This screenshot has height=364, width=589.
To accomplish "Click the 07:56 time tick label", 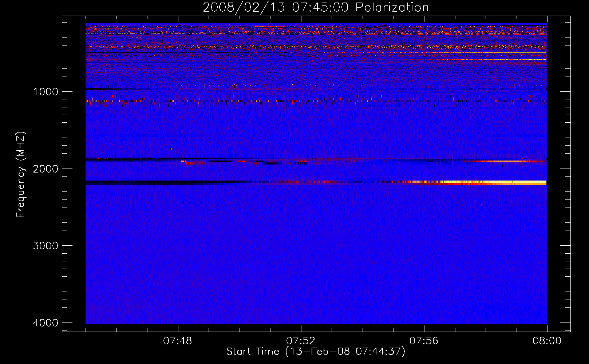I will tap(424, 341).
